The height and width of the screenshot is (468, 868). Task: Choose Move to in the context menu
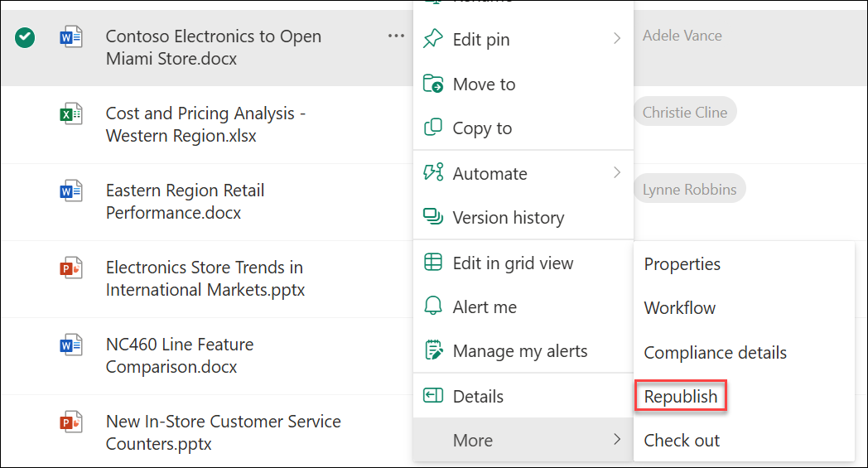coord(484,84)
